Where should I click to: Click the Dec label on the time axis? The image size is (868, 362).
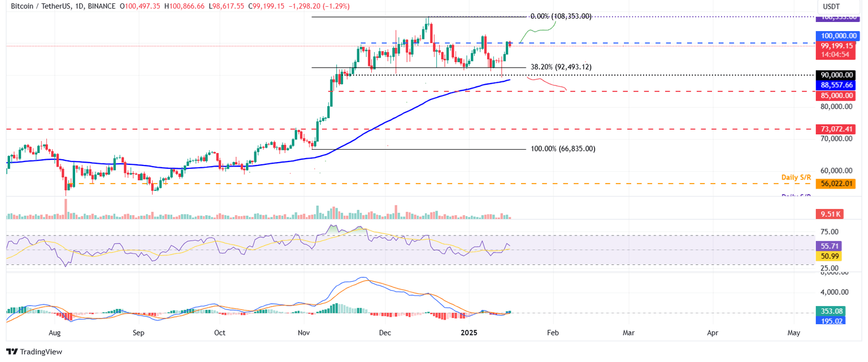coord(385,333)
